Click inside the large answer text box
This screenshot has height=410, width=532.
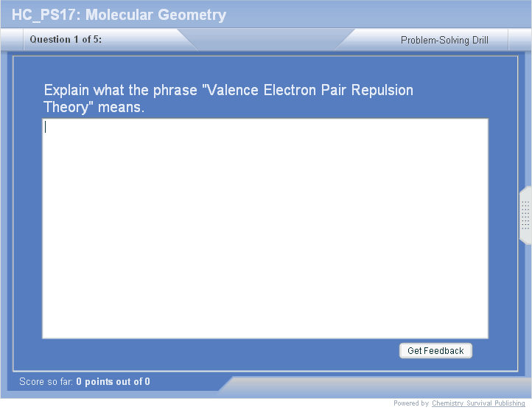click(265, 229)
